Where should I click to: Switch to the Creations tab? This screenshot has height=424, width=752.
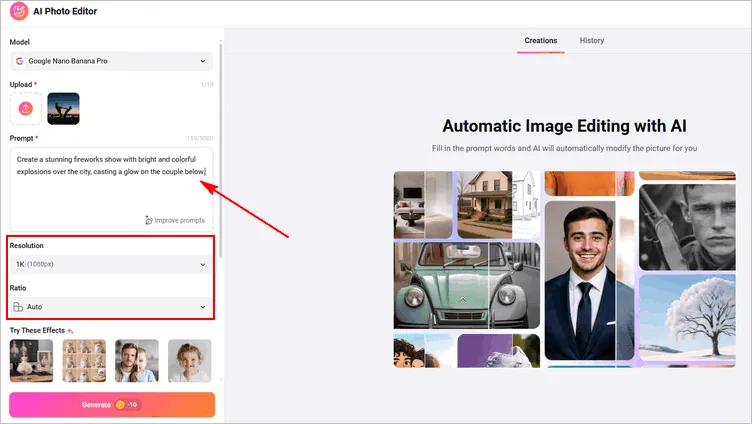point(541,41)
